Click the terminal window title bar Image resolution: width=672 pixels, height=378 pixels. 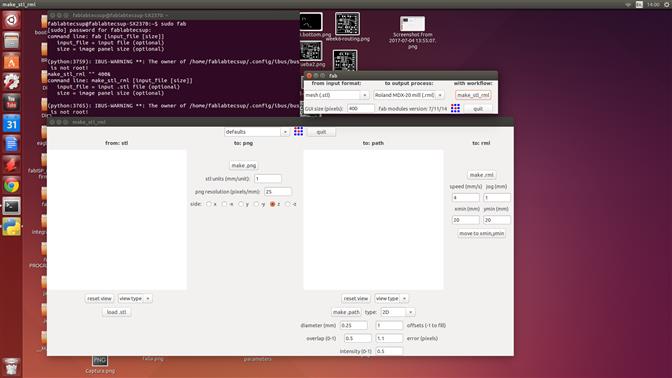[x=174, y=15]
